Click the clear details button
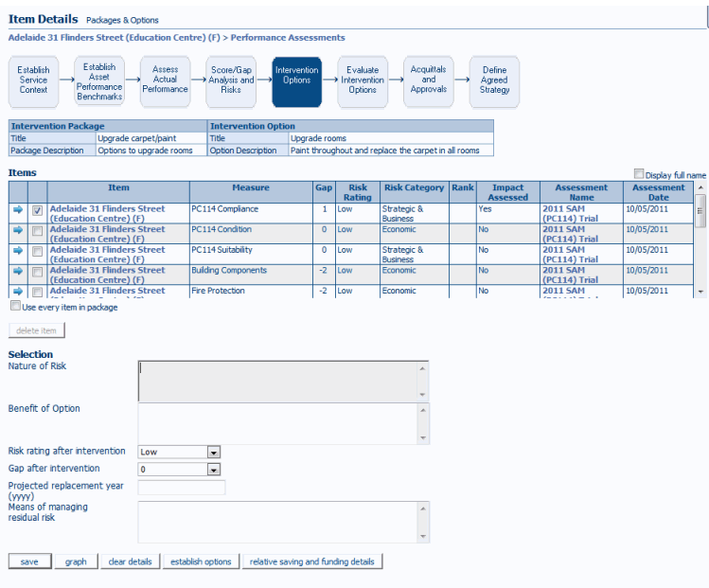Viewport: 709px width, 588px height. pyautogui.click(x=131, y=561)
